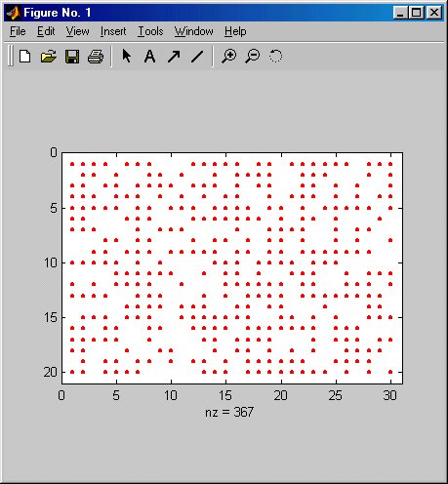The image size is (448, 484).
Task: Expand the Tools menu
Action: coord(150,31)
